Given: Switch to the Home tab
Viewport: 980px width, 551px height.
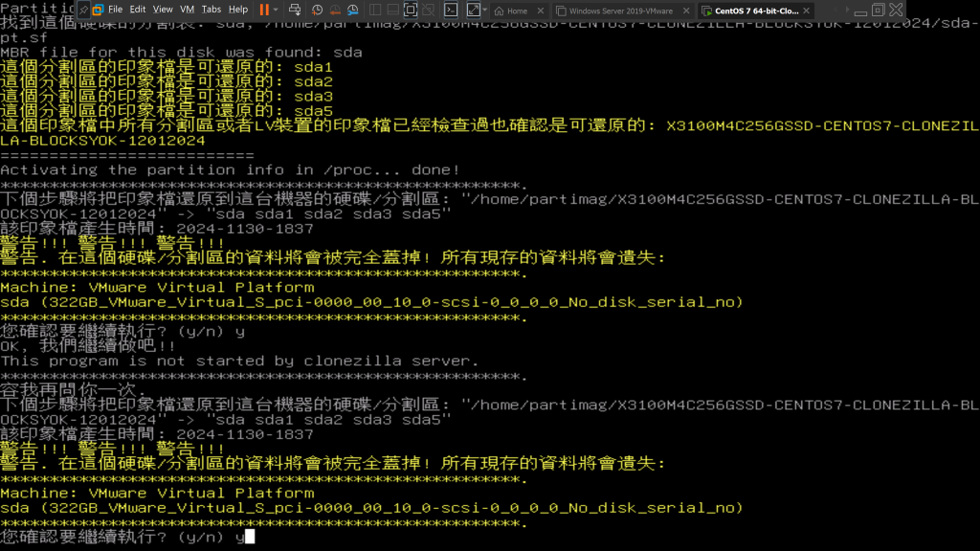Looking at the screenshot, I should click(x=517, y=11).
